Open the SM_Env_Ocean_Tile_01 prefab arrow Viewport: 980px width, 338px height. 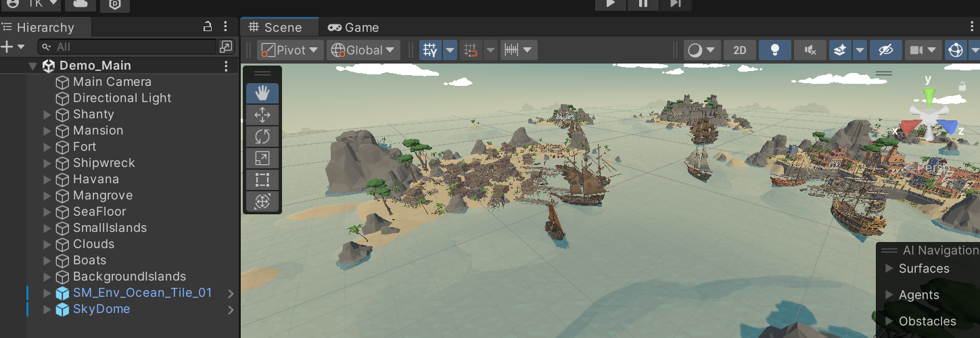point(231,293)
